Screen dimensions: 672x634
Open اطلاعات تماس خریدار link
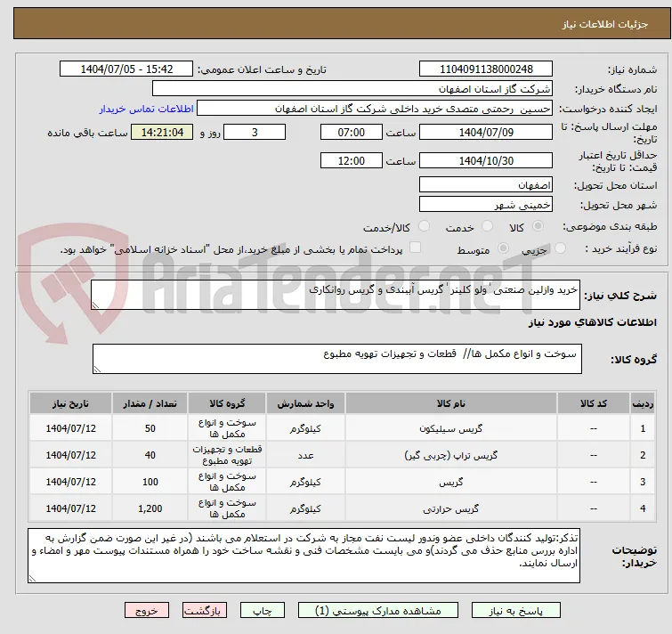[x=147, y=109]
